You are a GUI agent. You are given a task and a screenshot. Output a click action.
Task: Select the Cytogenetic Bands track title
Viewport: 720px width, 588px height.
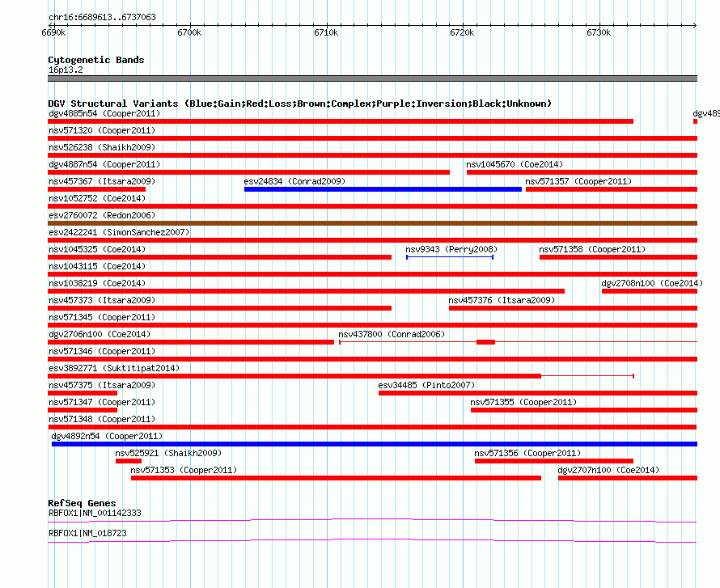point(96,60)
